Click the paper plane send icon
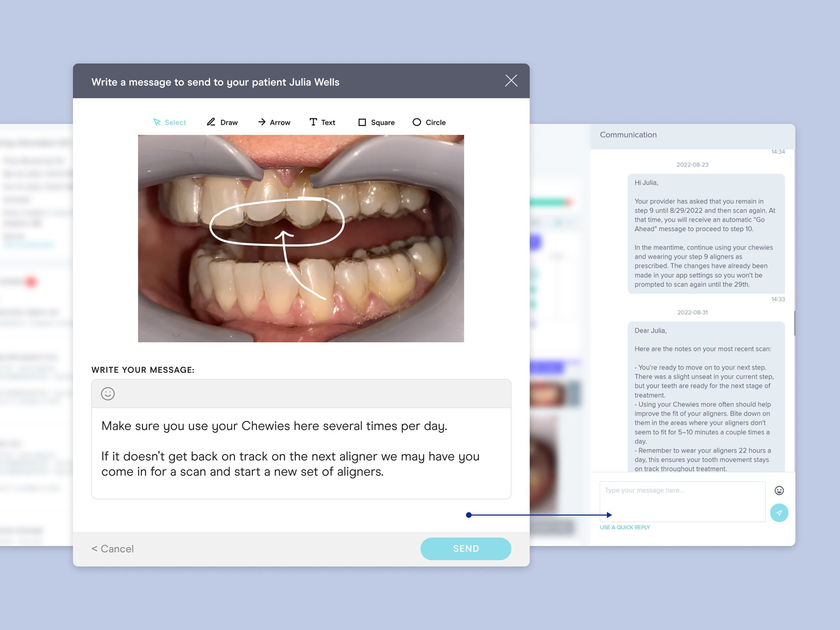 [x=779, y=513]
